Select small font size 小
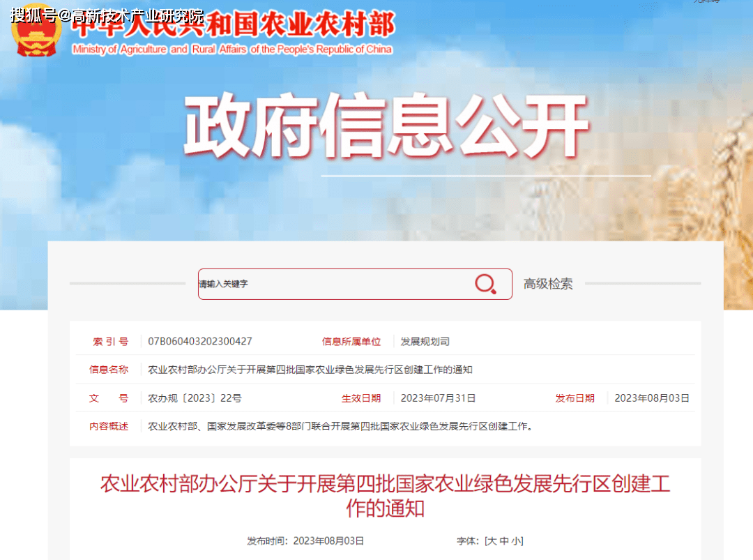Viewport: 753px width, 560px height. coord(516,541)
